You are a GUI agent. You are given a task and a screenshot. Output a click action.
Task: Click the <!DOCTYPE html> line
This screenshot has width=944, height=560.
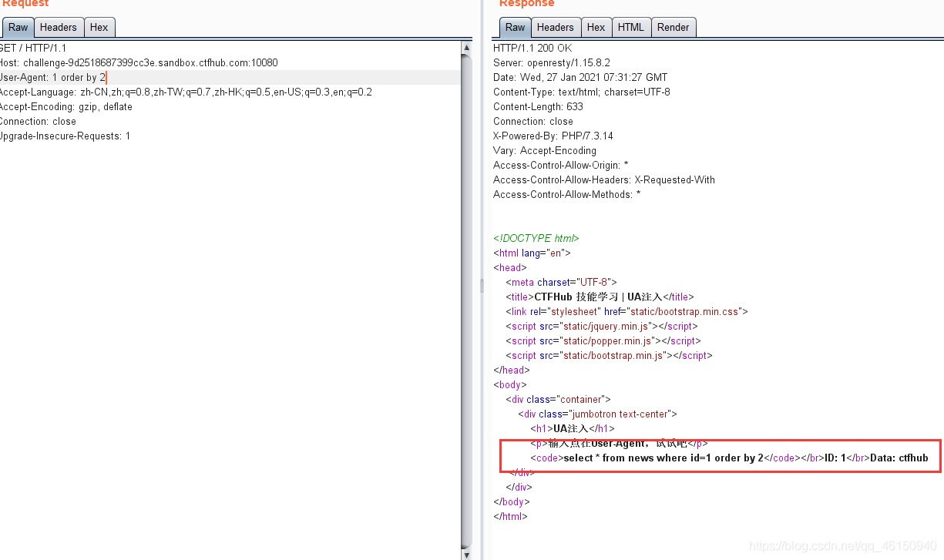(536, 239)
